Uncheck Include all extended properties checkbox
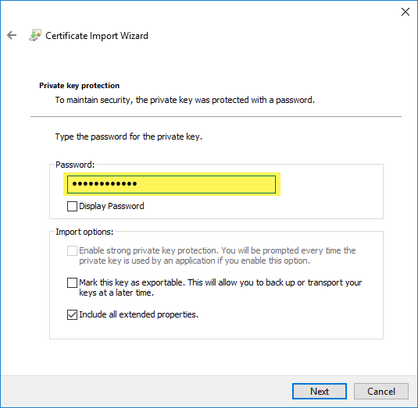This screenshot has width=418, height=408. [72, 315]
